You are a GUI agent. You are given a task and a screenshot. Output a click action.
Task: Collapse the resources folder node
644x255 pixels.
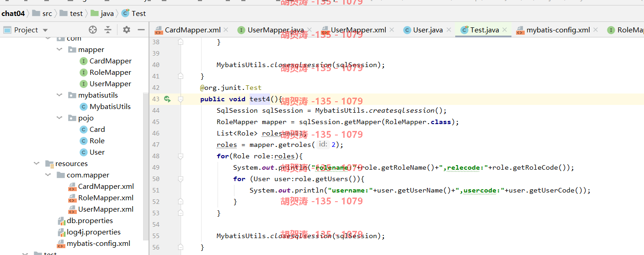pos(36,164)
